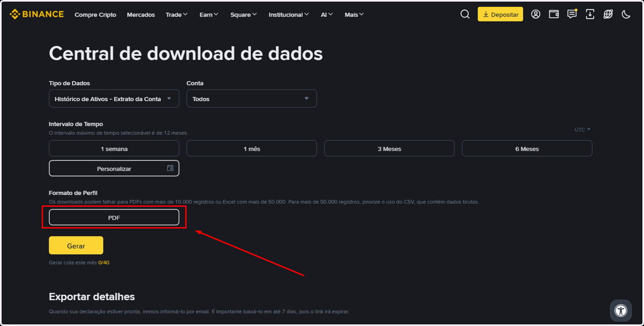Go to Mercados
The width and height of the screenshot is (644, 326).
[x=141, y=15]
